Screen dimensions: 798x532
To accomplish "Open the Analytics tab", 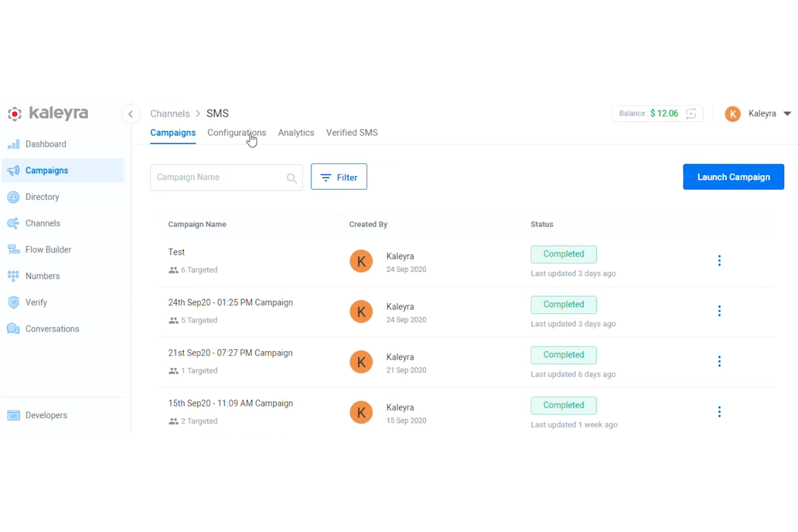I will (x=296, y=133).
